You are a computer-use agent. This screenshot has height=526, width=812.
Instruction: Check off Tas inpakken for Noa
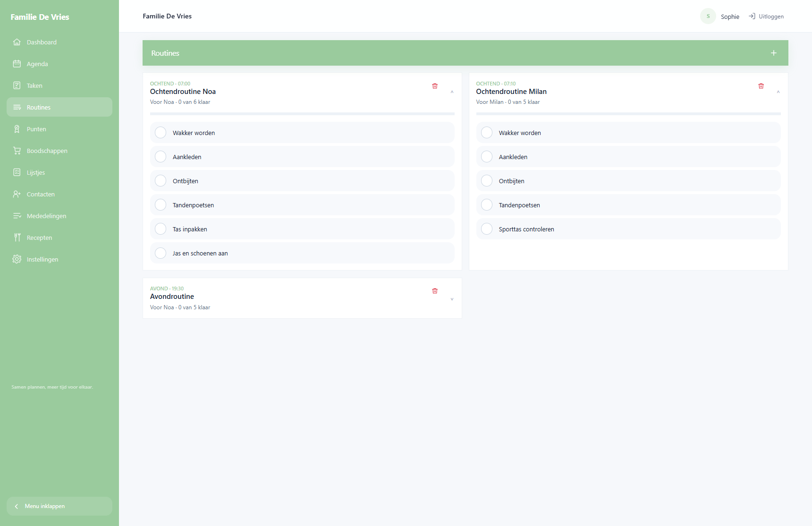click(161, 229)
